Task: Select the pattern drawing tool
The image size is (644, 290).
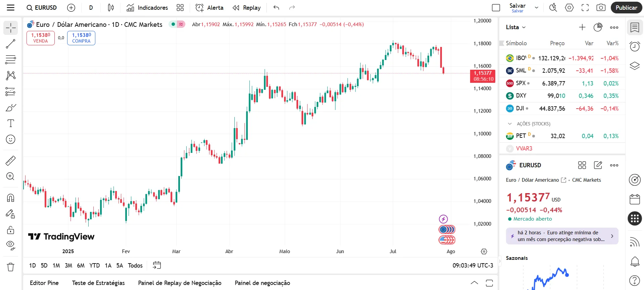Action: click(x=11, y=75)
